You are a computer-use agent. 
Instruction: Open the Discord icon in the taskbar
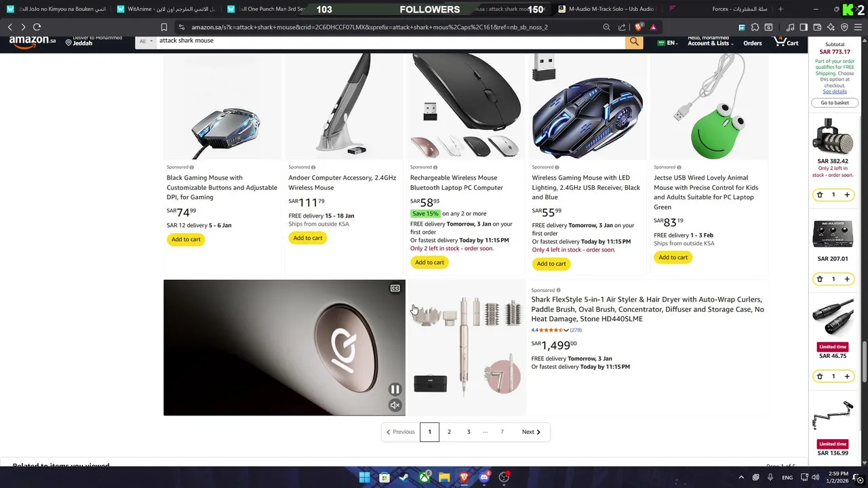click(484, 477)
